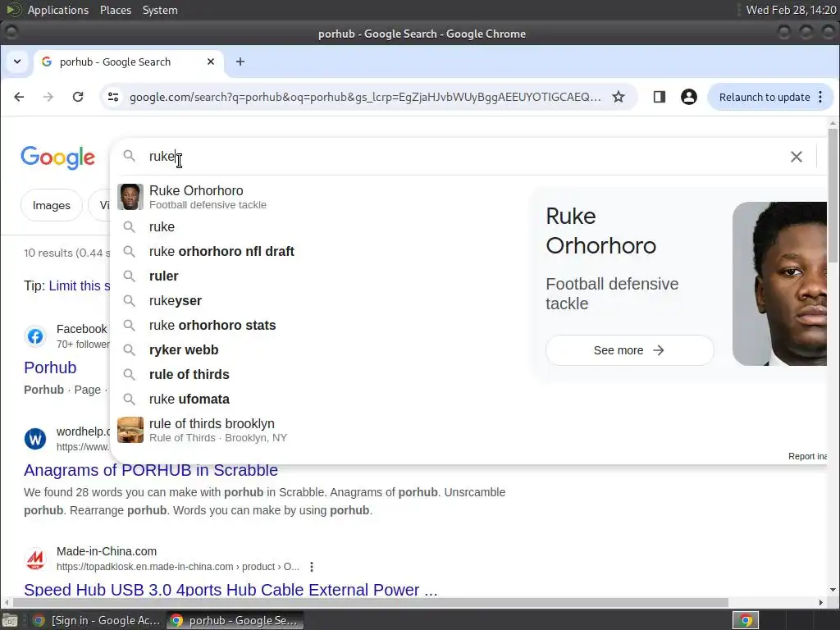Click Limit this search tip link
This screenshot has height=630, width=840.
(x=80, y=285)
